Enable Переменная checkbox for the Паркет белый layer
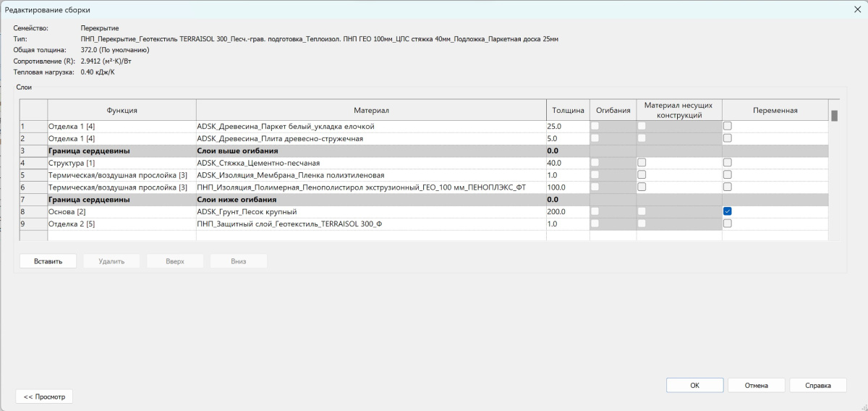The height and width of the screenshot is (411, 868). click(x=728, y=126)
